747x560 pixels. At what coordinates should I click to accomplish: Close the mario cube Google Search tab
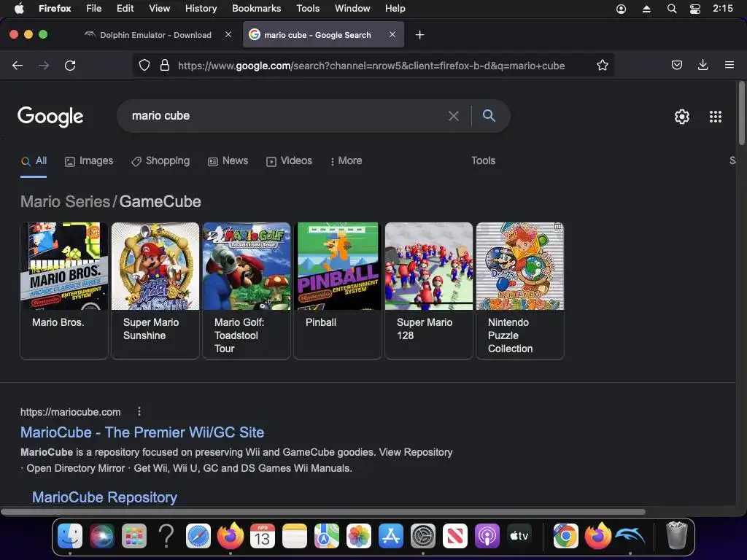click(x=392, y=34)
